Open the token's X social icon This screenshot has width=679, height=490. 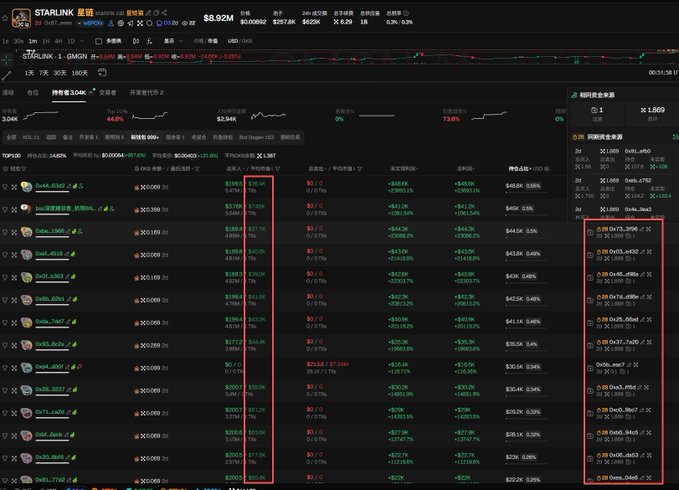click(140, 23)
